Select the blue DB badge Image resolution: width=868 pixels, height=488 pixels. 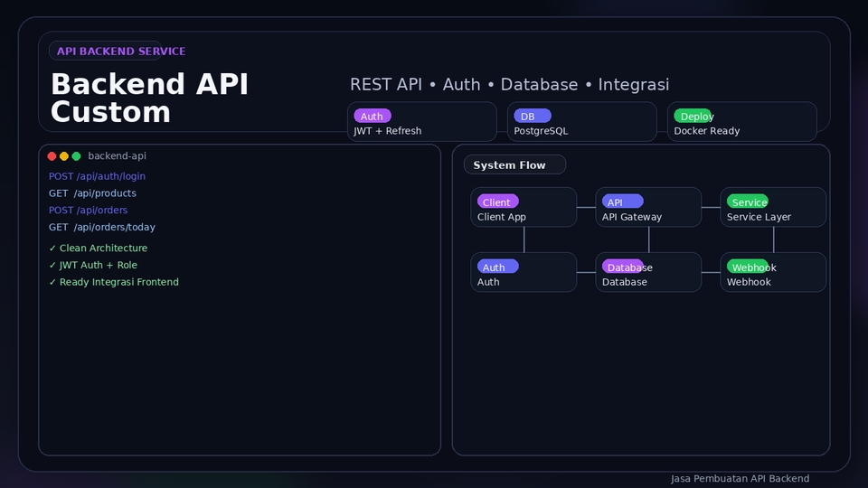click(532, 116)
